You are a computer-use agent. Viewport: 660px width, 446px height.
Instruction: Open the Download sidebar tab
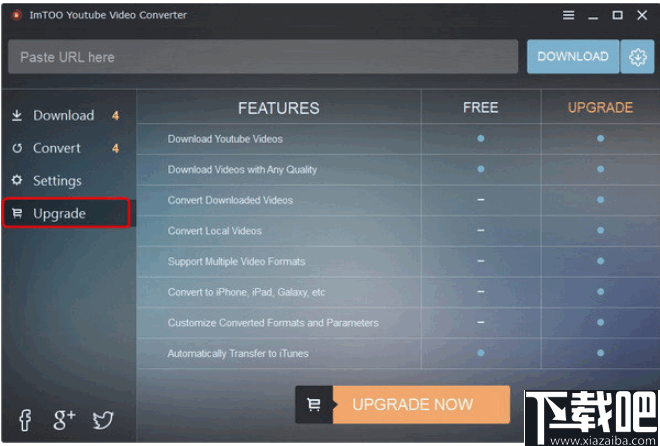69,115
